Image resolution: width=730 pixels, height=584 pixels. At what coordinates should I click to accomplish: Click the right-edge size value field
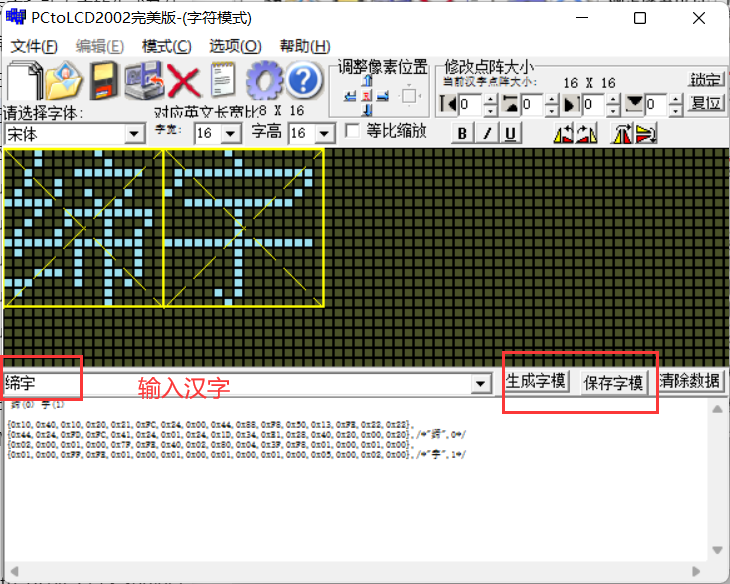(x=595, y=104)
